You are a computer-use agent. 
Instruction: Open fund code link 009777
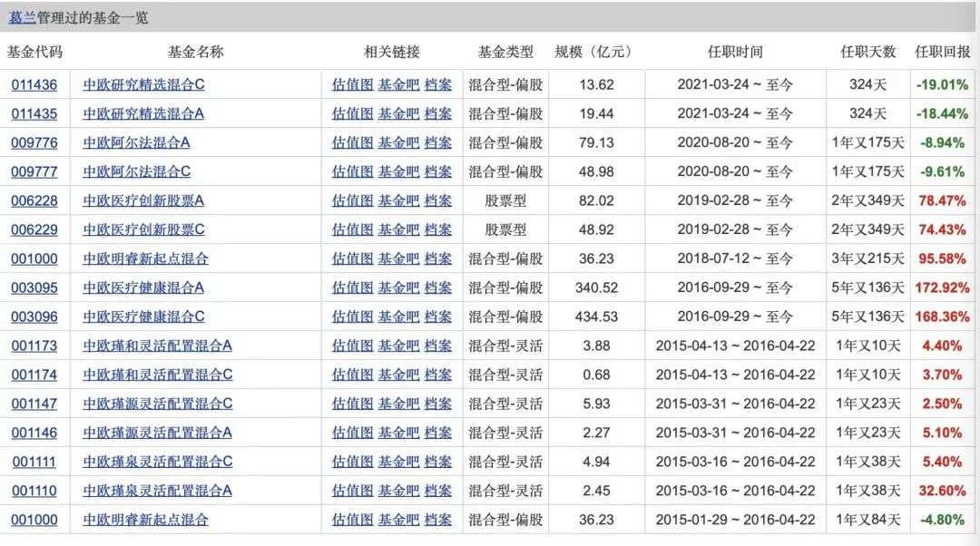point(34,171)
